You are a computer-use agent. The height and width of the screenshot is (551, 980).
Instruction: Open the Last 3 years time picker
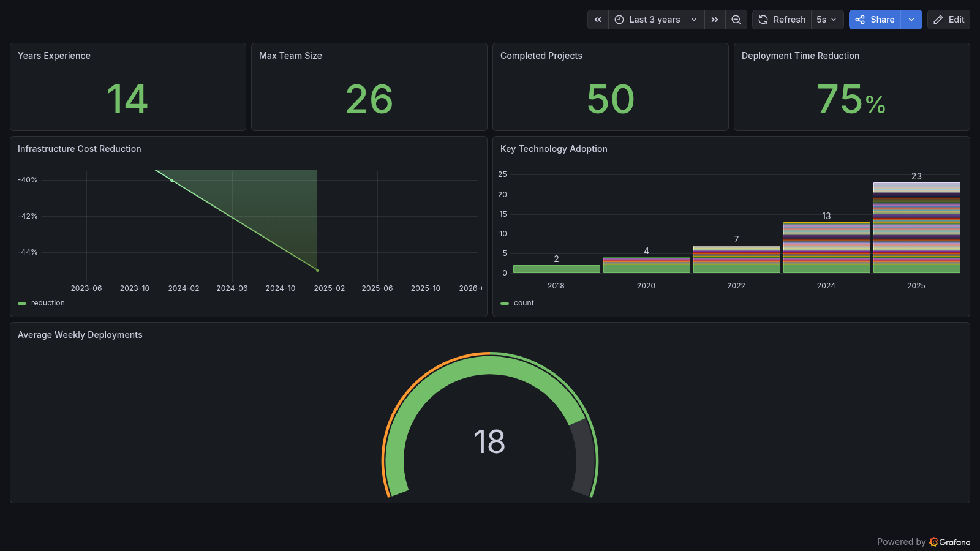coord(655,20)
